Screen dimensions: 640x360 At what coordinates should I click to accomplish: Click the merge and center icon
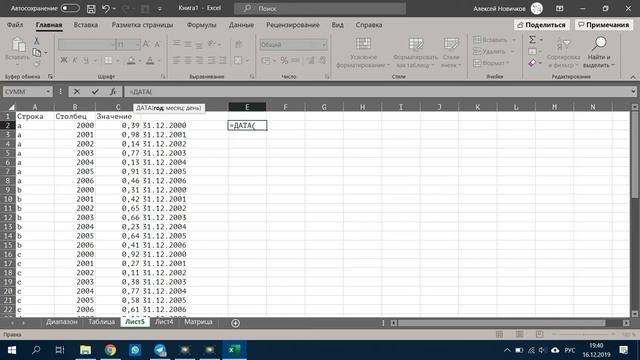coord(238,60)
